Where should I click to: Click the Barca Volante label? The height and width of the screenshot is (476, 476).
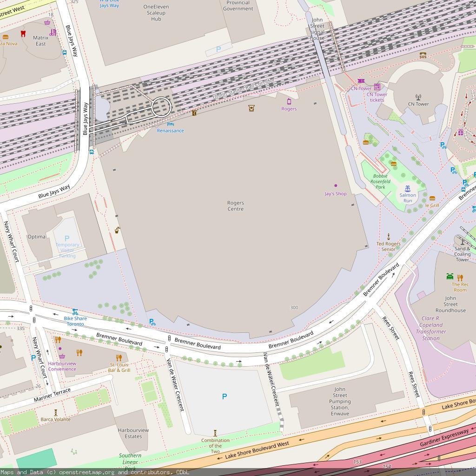pos(56,420)
